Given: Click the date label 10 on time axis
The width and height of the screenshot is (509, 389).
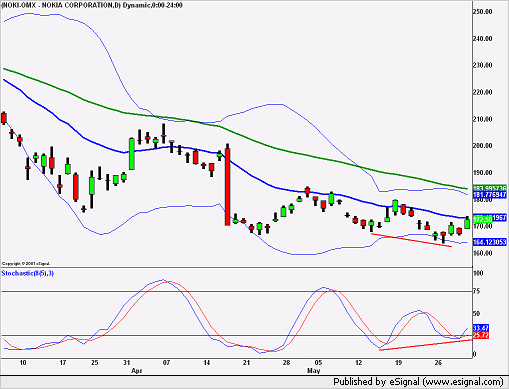Looking at the screenshot, I should tap(23, 363).
